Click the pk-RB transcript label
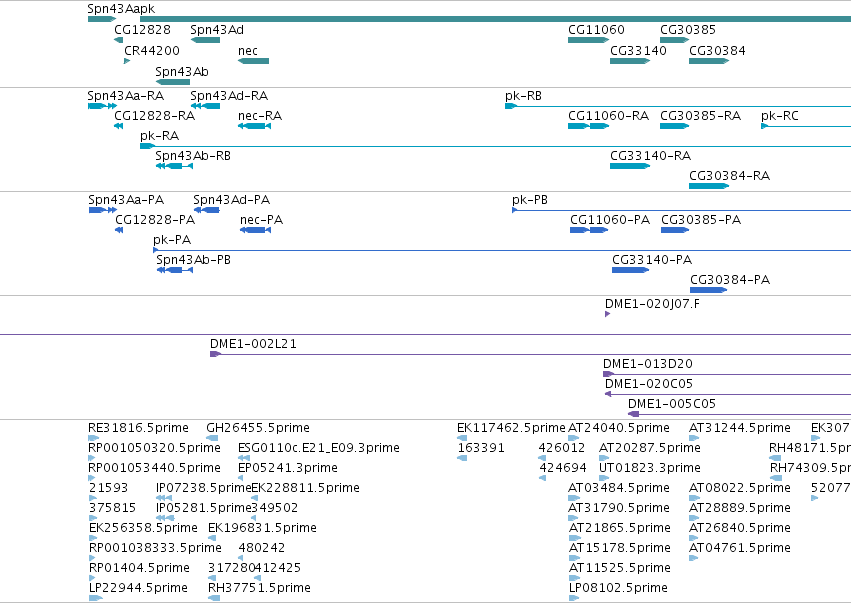 coord(523,96)
